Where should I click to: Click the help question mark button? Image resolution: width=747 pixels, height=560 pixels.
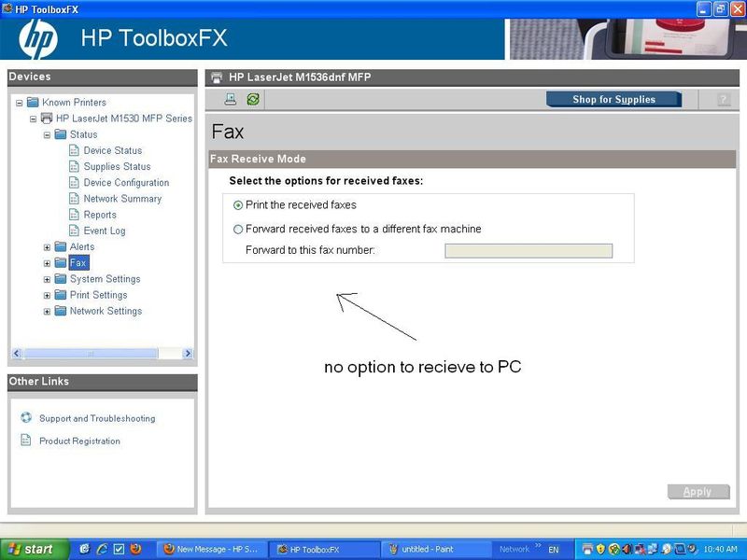pyautogui.click(x=724, y=100)
